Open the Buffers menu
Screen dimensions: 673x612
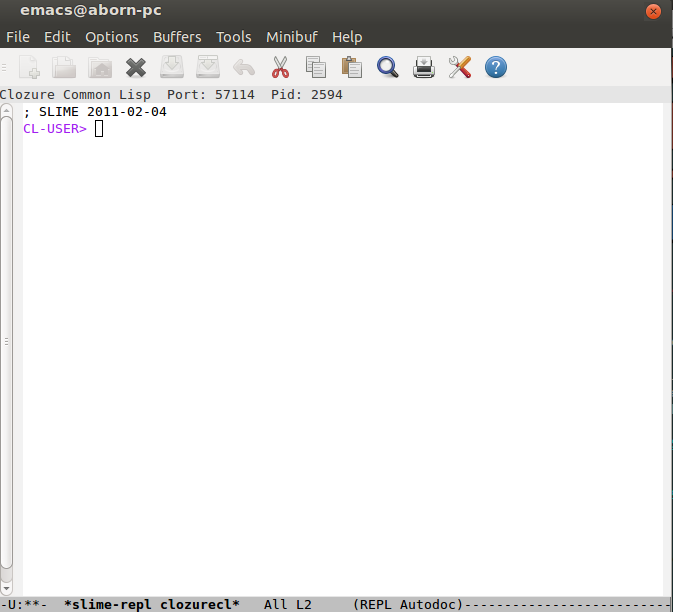177,37
